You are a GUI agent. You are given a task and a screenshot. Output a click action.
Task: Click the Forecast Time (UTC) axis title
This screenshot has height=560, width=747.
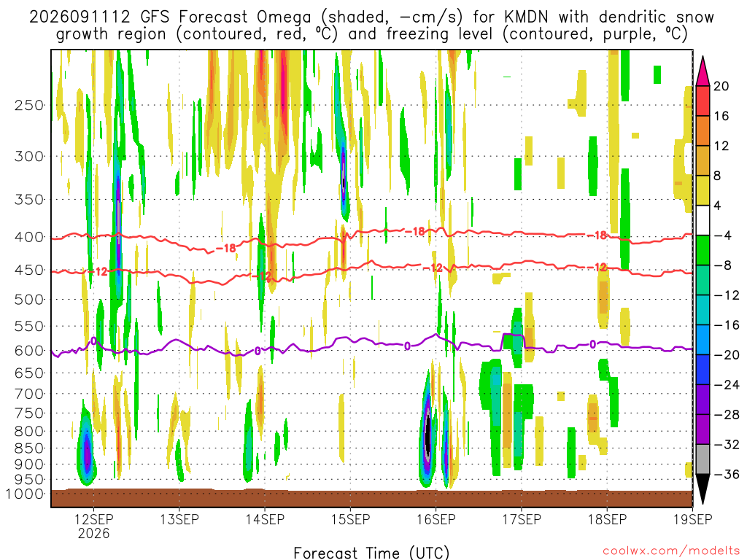(x=371, y=553)
